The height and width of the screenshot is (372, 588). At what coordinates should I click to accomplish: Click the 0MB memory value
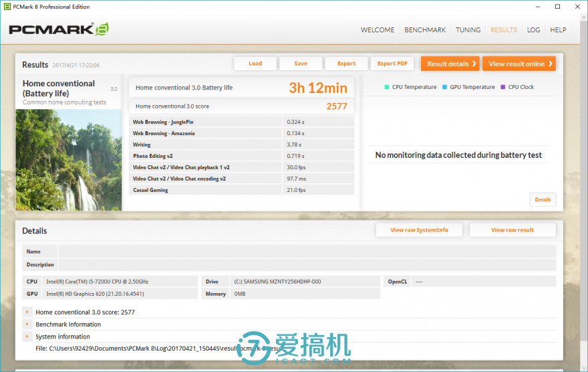tap(240, 294)
